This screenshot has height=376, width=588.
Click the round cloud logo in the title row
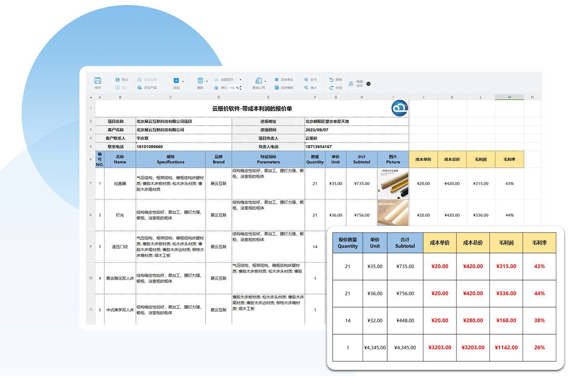click(x=400, y=108)
